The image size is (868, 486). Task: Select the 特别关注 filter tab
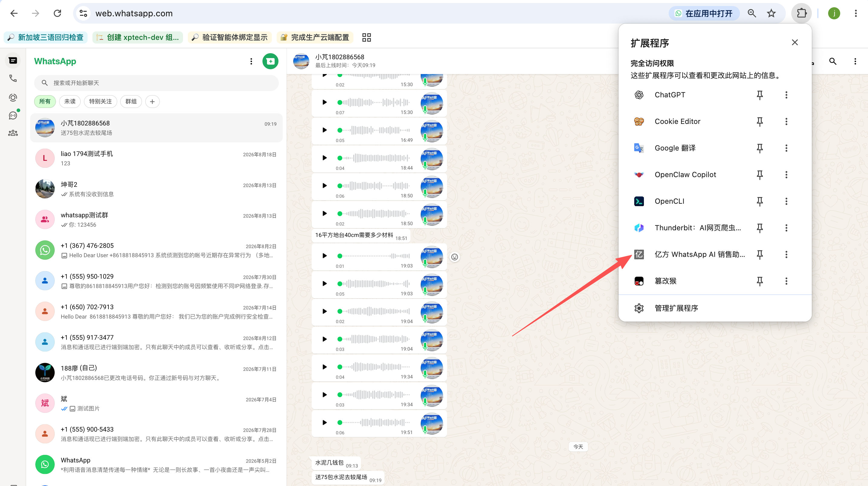click(x=100, y=102)
